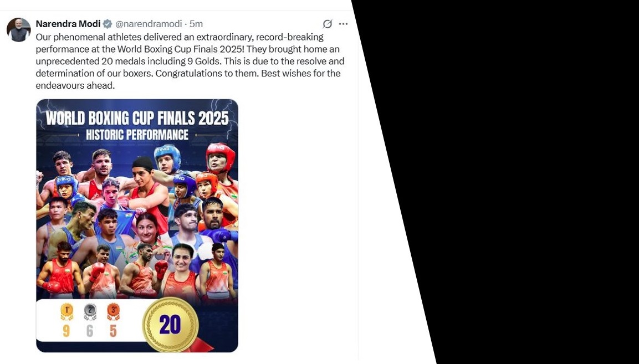
Task: Open the @narendramodi handle link
Action: pyautogui.click(x=149, y=24)
